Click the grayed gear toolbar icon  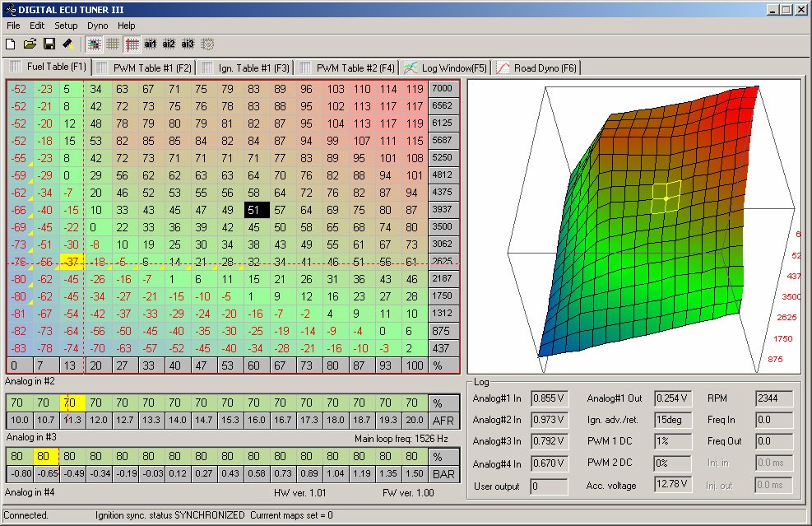point(207,44)
